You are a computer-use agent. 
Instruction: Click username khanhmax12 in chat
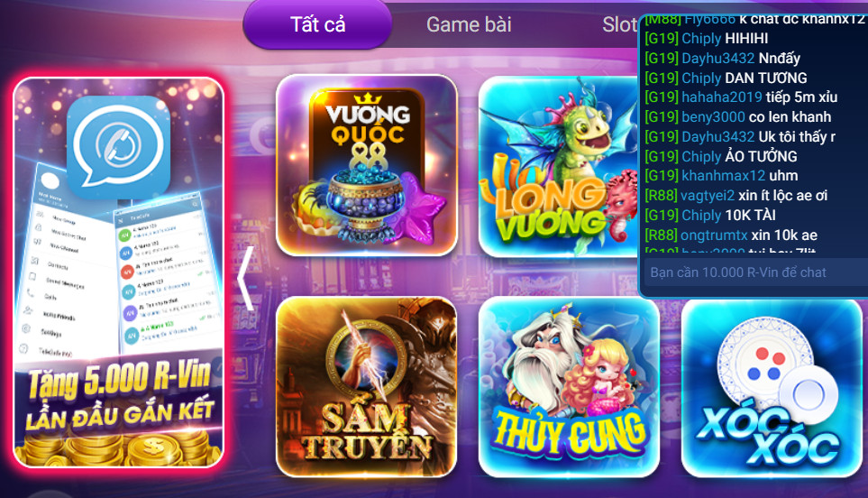(x=723, y=176)
